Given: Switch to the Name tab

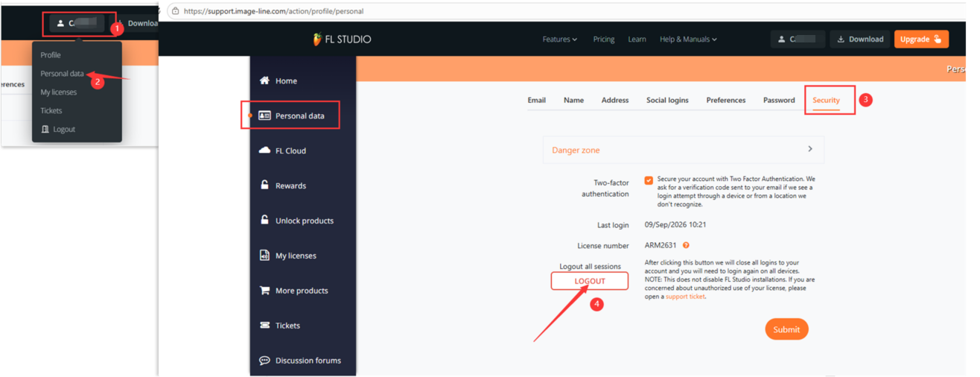Looking at the screenshot, I should pos(573,100).
